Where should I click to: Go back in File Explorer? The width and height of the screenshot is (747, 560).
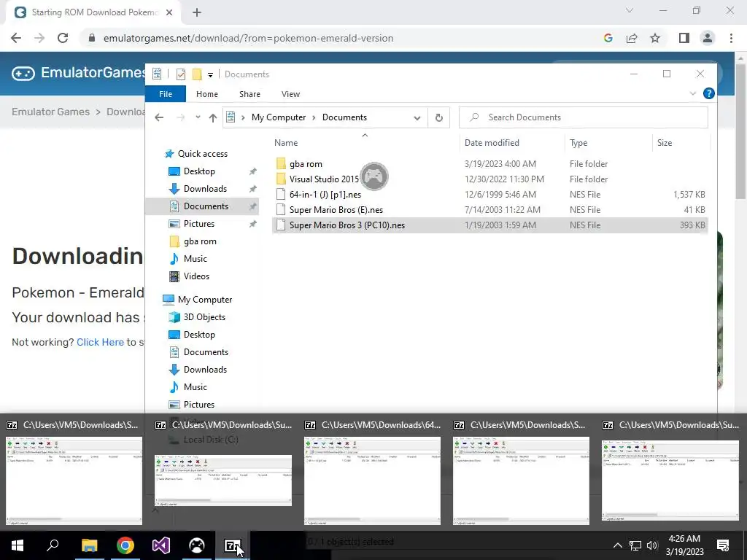coord(159,117)
